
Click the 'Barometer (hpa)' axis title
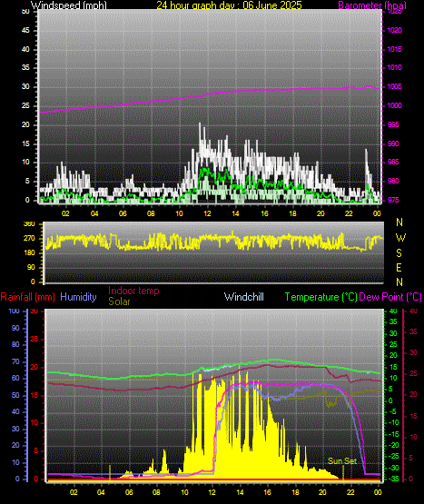[372, 5]
